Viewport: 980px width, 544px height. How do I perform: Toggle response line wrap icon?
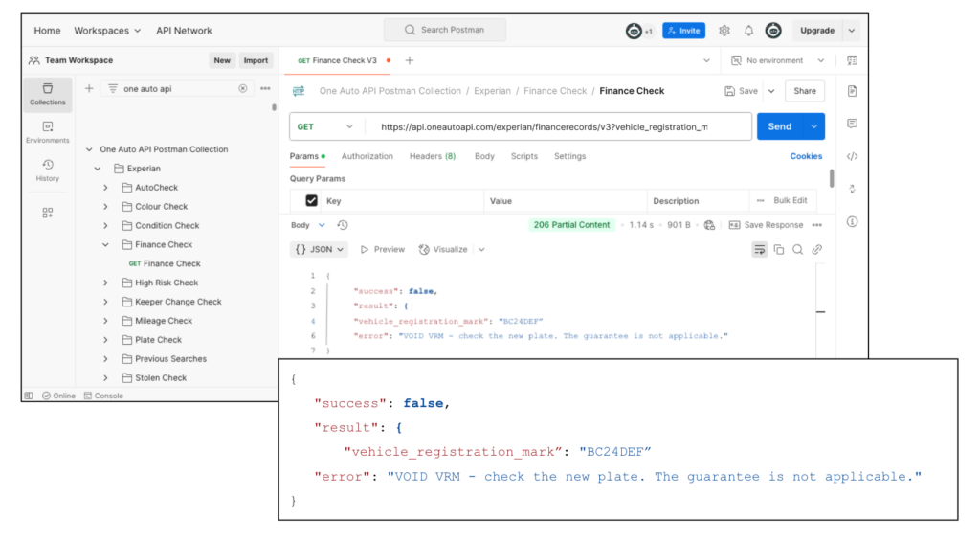pyautogui.click(x=759, y=249)
